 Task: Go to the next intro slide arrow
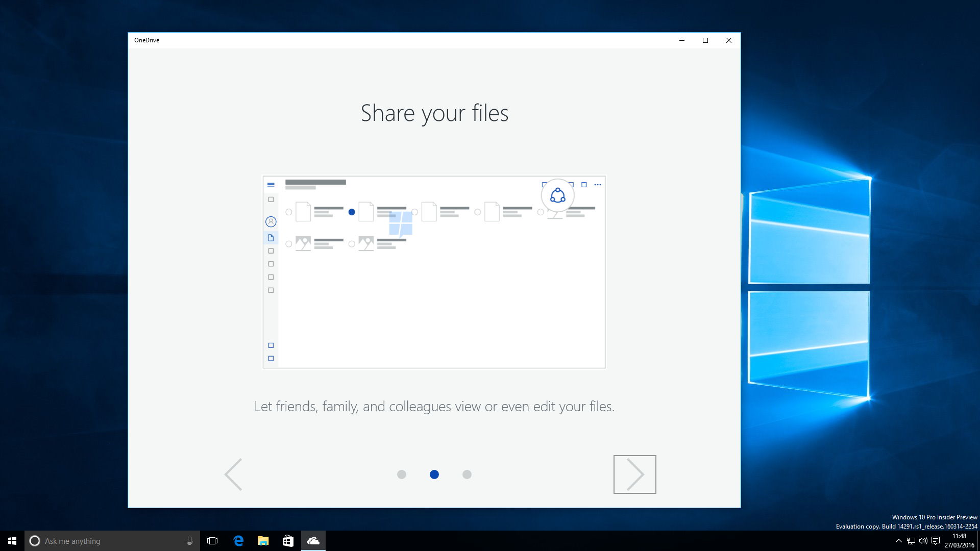tap(634, 474)
